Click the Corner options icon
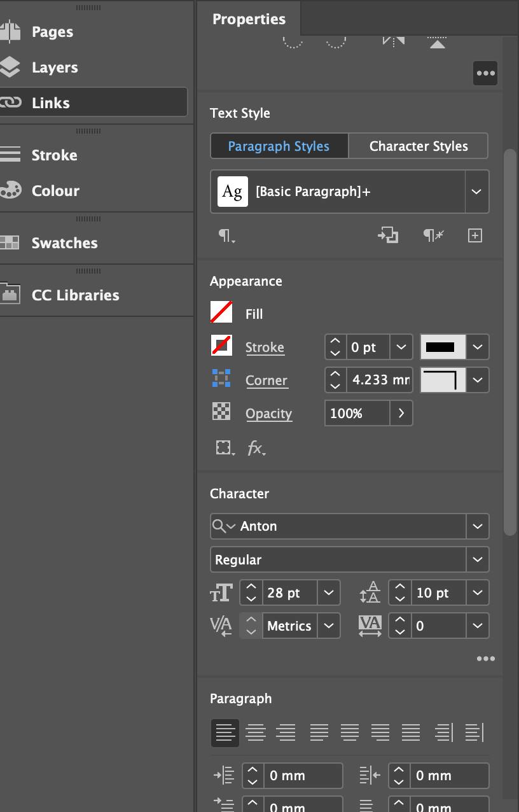The width and height of the screenshot is (519, 812). 221,379
